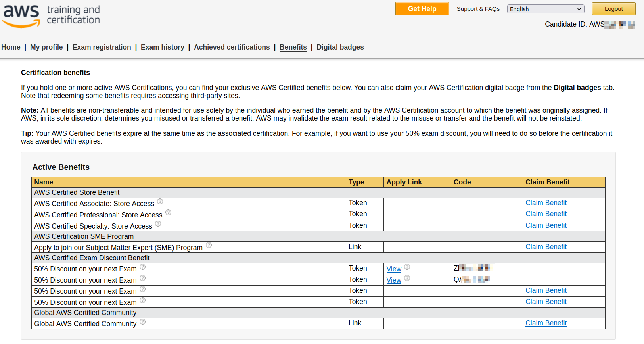The image size is (644, 344).
Task: Click Link type in SME Program row
Action: (x=355, y=247)
